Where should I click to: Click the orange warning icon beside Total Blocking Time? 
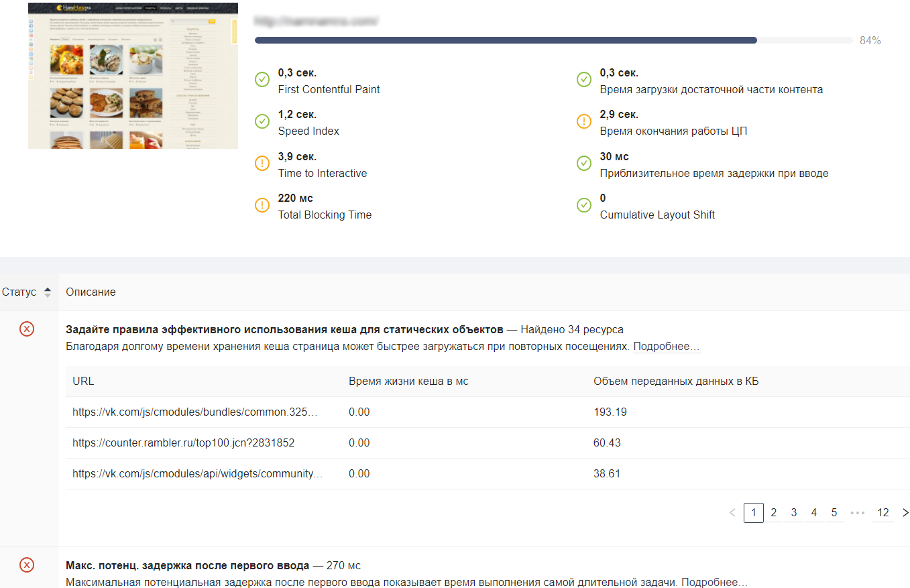(262, 206)
